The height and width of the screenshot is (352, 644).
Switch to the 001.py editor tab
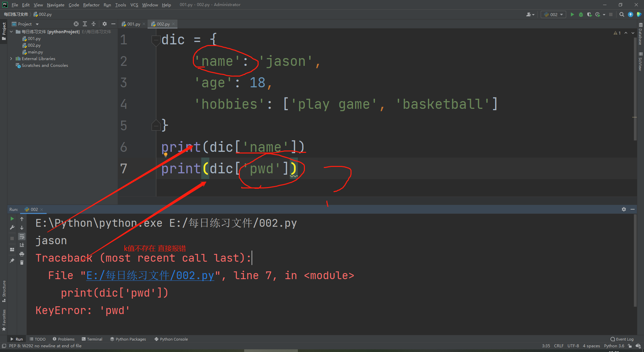[x=133, y=24]
